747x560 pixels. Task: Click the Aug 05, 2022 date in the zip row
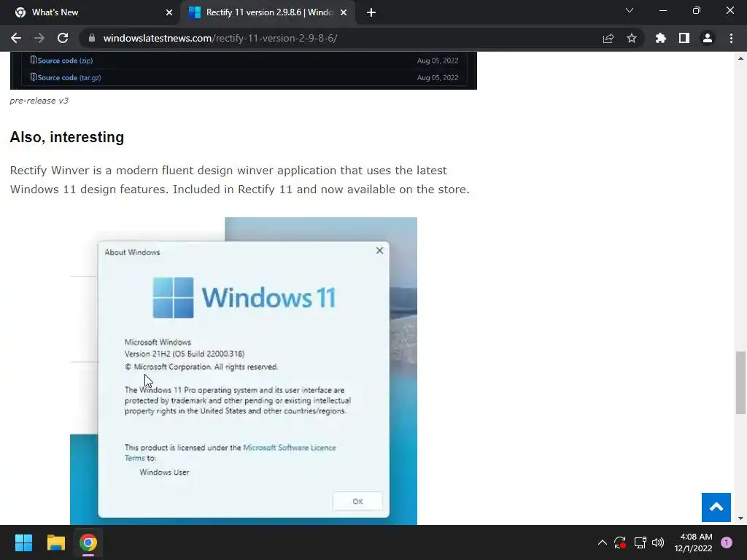coord(438,61)
